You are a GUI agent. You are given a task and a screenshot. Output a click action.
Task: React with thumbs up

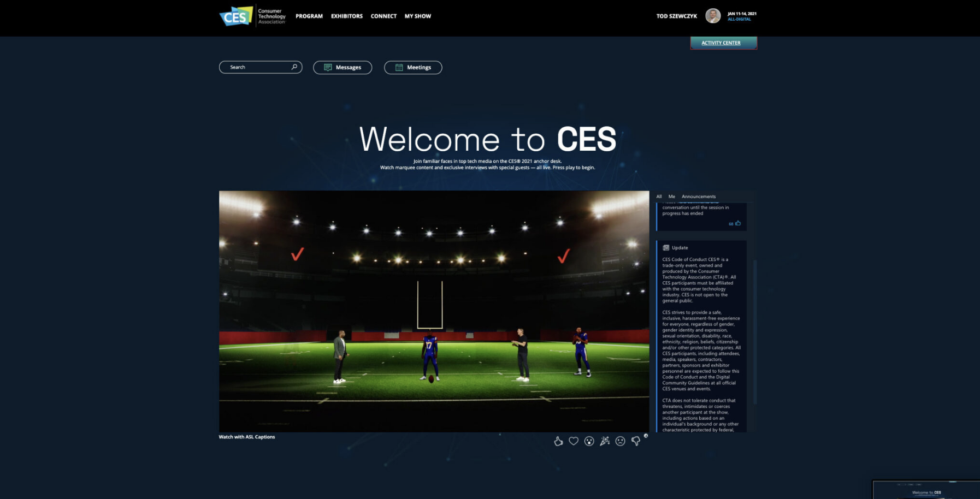tap(558, 441)
